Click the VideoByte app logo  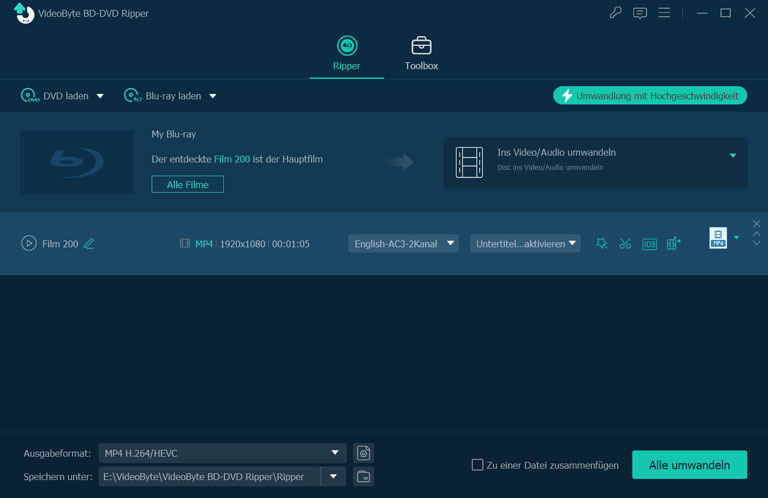tap(24, 13)
